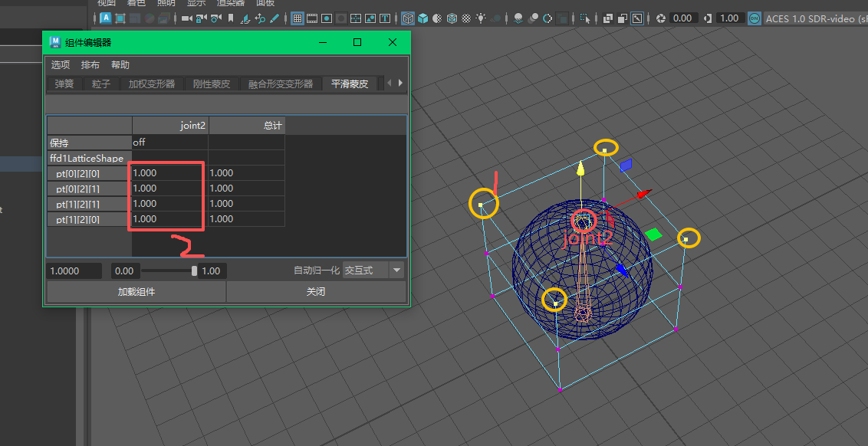Select the Grease Pencil icon

[275, 18]
